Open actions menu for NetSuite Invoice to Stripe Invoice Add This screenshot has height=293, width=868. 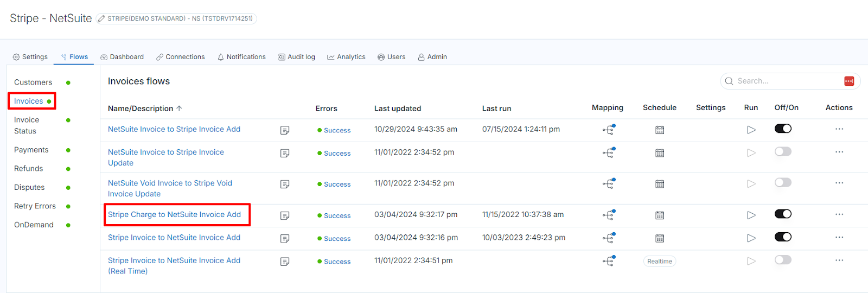(839, 129)
